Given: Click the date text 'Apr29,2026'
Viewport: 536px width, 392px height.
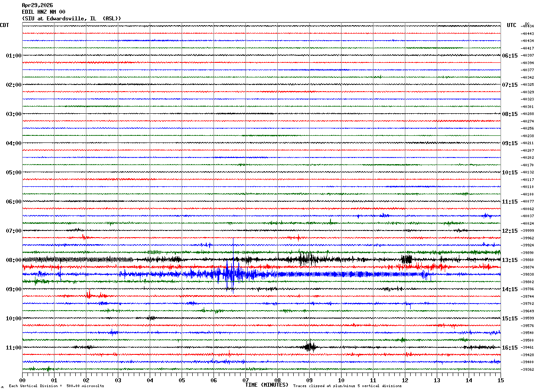Looking at the screenshot, I should [x=37, y=5].
